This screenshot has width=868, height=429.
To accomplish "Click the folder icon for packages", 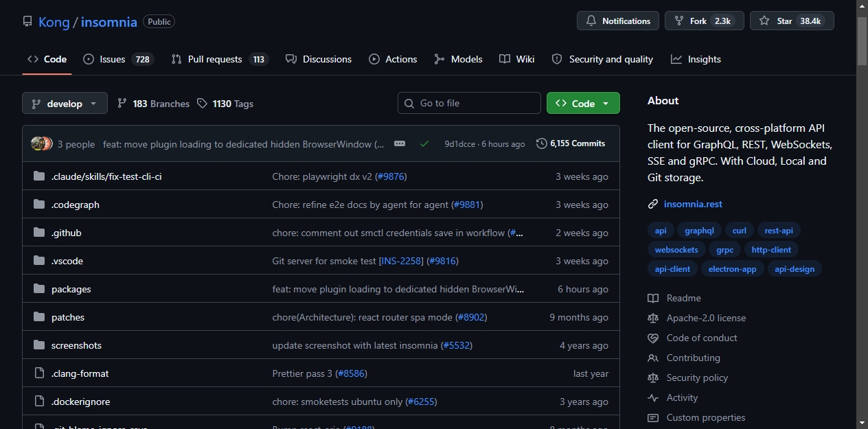I will pyautogui.click(x=39, y=289).
